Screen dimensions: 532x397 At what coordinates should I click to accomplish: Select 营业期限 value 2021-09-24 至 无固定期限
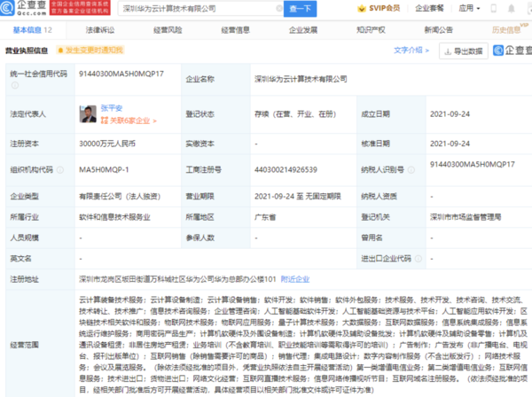298,197
